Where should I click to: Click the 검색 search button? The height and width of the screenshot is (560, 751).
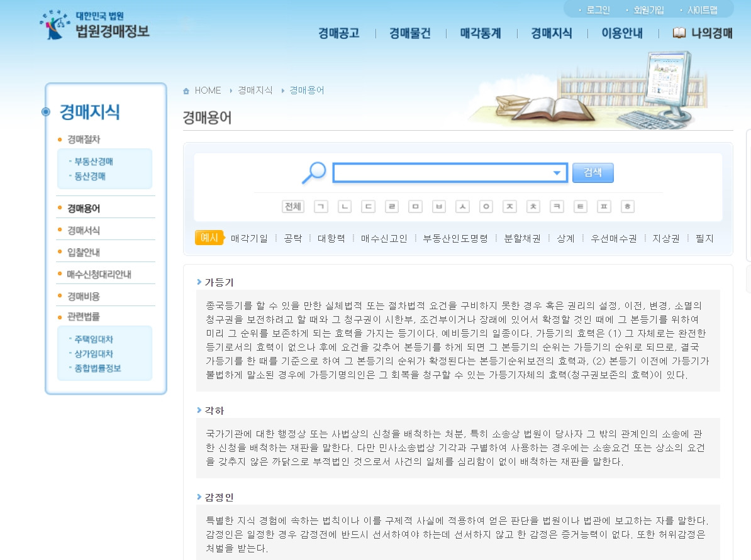[x=592, y=172]
